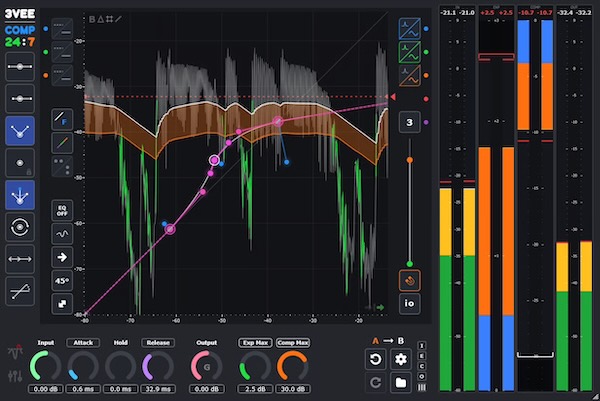
Task: Click the sine wave button
Action: [62, 234]
